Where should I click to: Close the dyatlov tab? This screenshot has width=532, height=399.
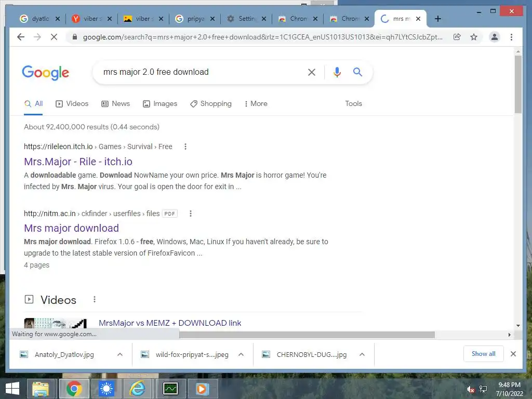point(58,19)
